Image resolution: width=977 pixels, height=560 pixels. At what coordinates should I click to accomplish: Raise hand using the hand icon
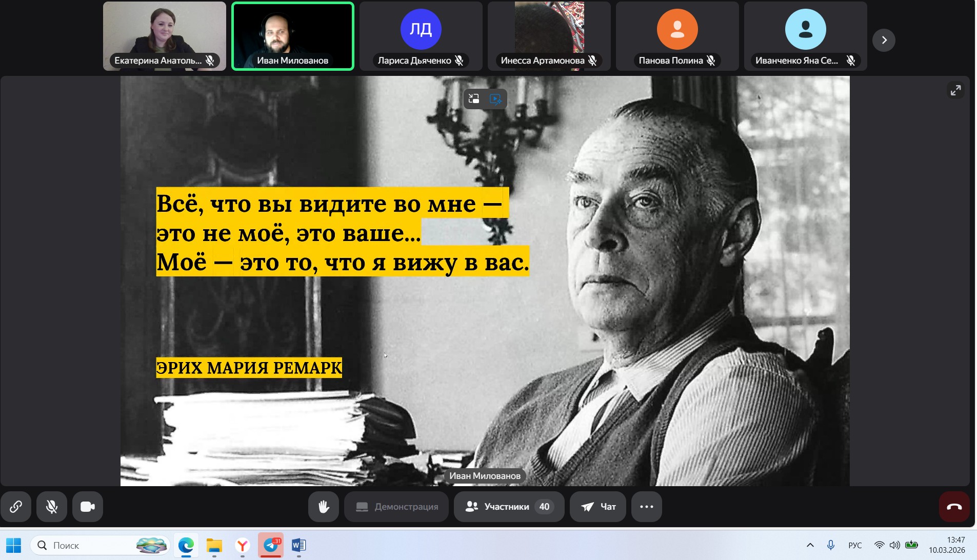(324, 507)
